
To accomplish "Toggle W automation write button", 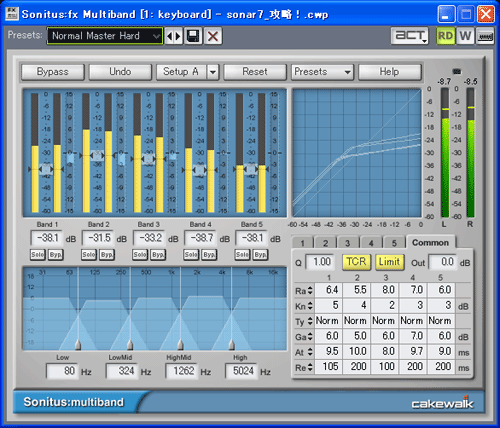I will 465,36.
